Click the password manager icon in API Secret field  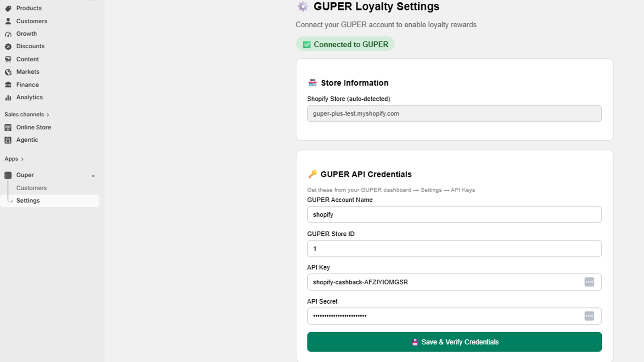[x=589, y=316]
